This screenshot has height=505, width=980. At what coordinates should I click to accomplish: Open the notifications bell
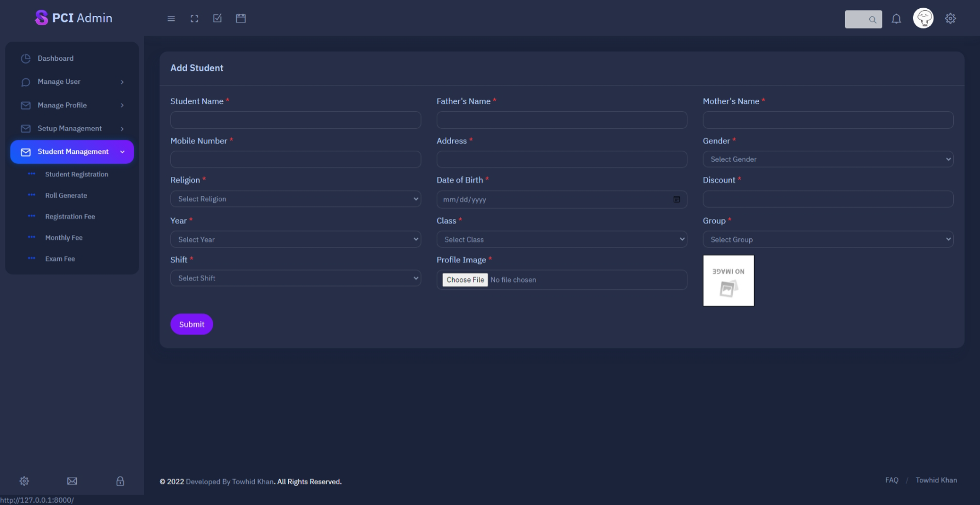pos(896,18)
